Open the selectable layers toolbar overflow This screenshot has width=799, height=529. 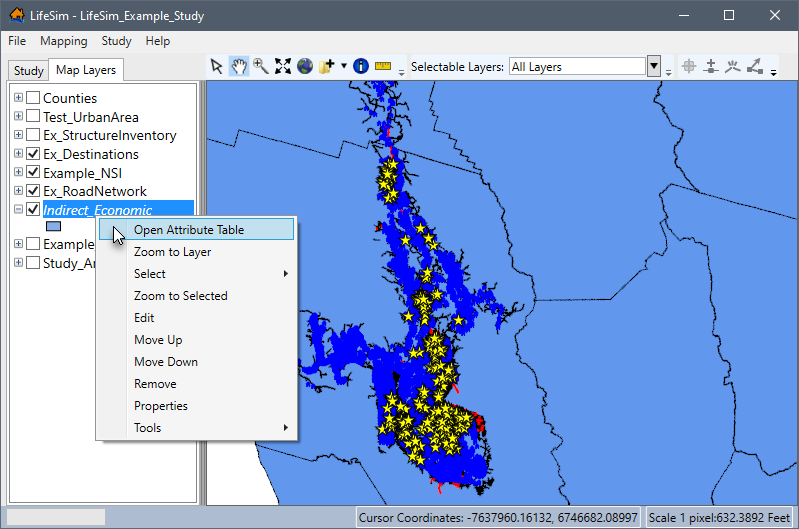pyautogui.click(x=669, y=73)
